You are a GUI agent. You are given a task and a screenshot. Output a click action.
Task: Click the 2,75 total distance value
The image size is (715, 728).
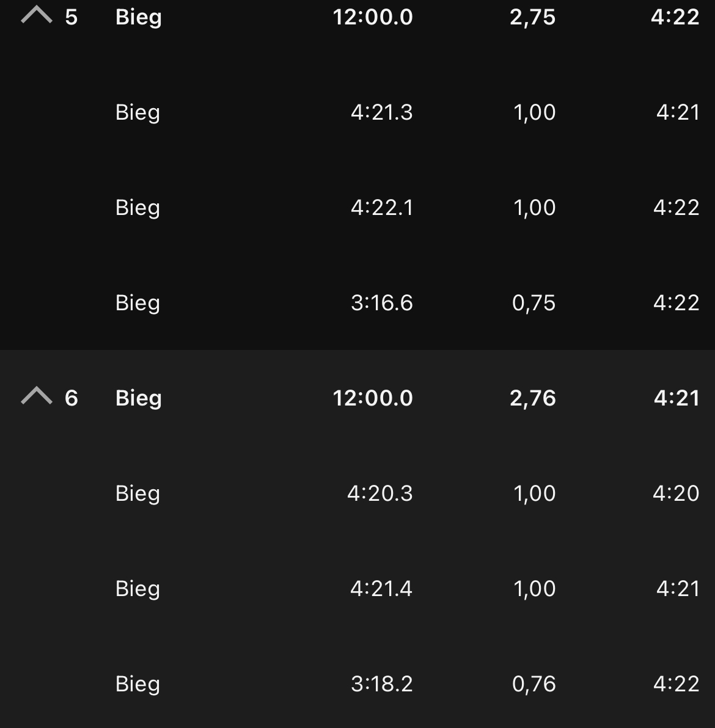point(533,17)
